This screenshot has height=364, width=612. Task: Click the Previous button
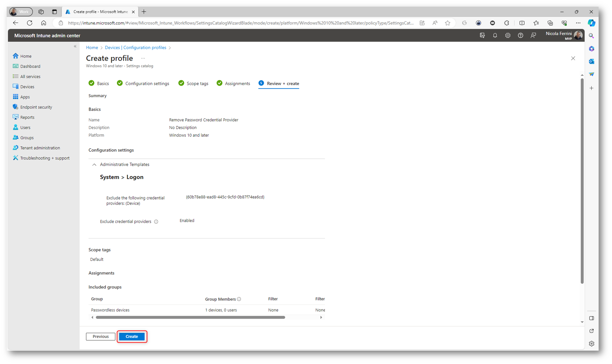(x=101, y=337)
